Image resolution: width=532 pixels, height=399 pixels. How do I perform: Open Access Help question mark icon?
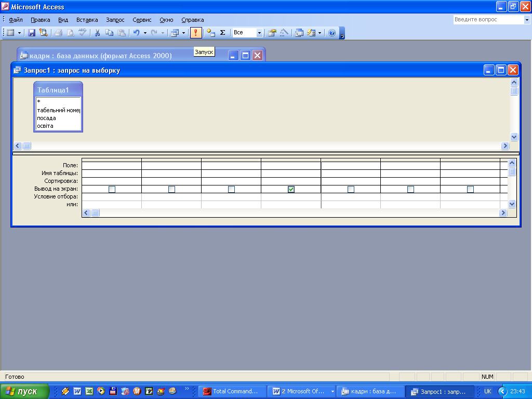[x=332, y=33]
